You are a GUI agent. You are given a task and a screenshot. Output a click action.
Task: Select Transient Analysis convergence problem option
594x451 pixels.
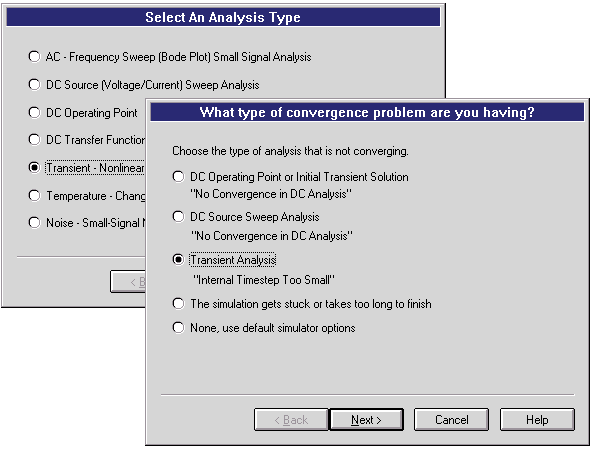pos(178,260)
